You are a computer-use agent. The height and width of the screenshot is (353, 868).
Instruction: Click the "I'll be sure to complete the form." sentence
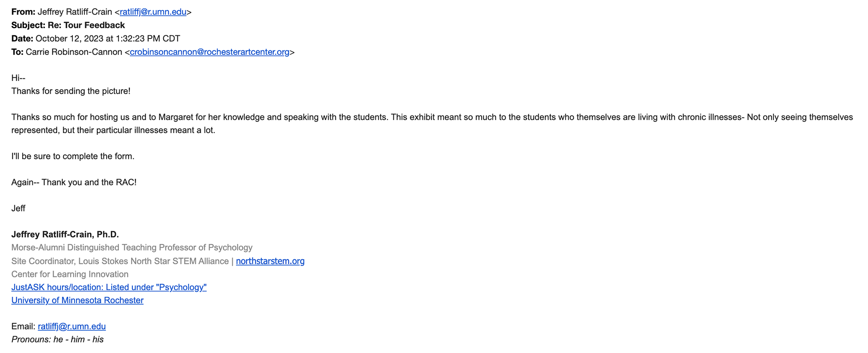[x=73, y=157]
